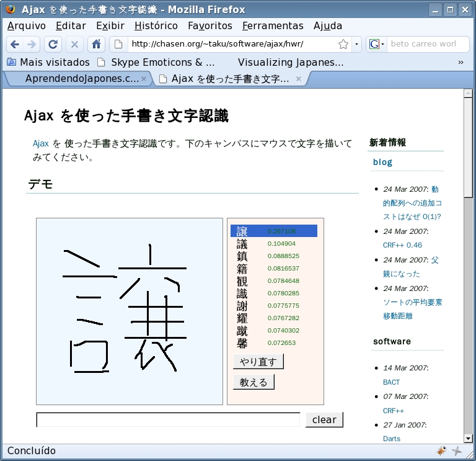Open the Histórico menu
Viewport: 476px width, 461px height.
coord(156,25)
